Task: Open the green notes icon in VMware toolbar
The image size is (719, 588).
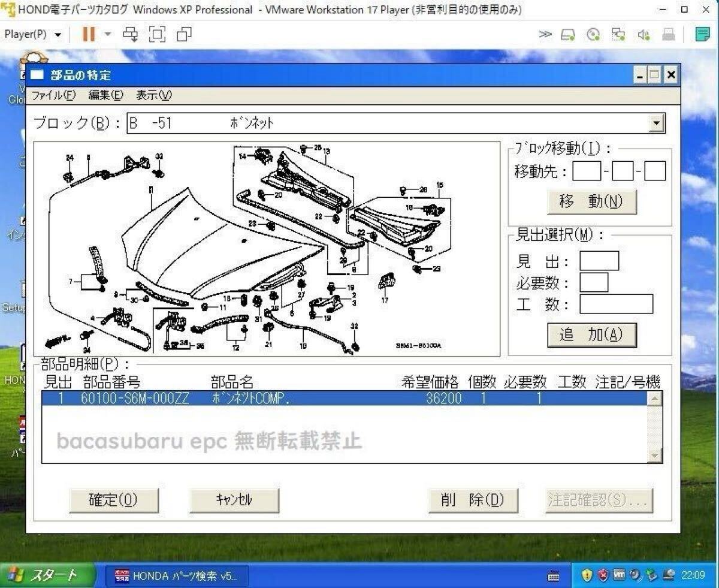Action: (702, 34)
